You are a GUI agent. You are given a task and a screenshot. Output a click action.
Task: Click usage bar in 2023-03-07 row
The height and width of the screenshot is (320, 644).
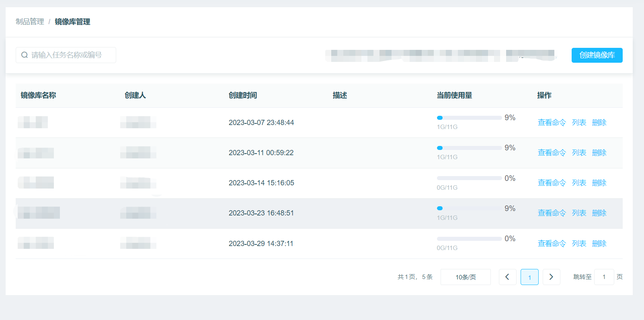[469, 118]
